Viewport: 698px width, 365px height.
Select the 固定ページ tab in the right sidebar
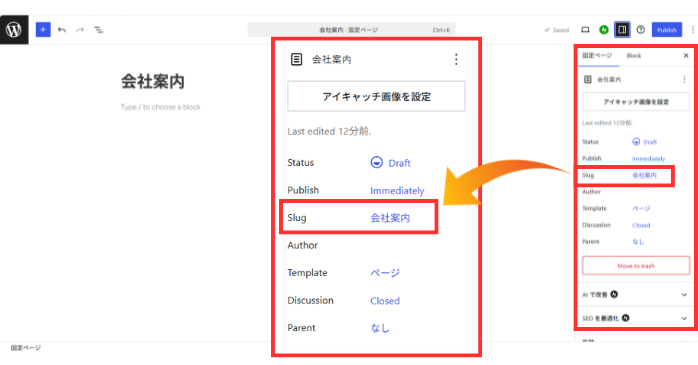597,56
